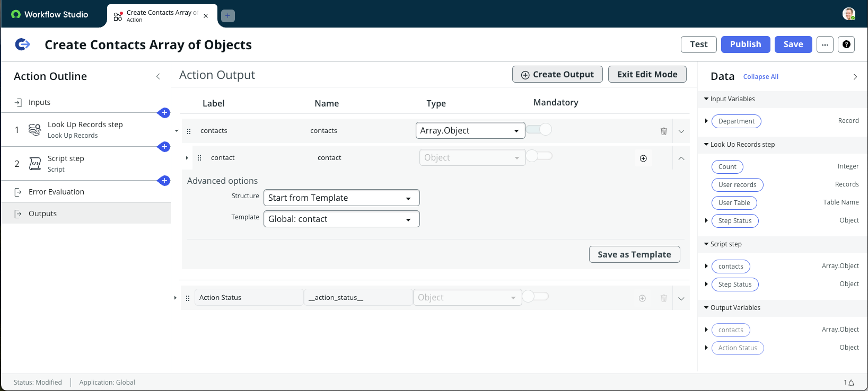Delete the contacts output row
868x391 pixels.
663,131
